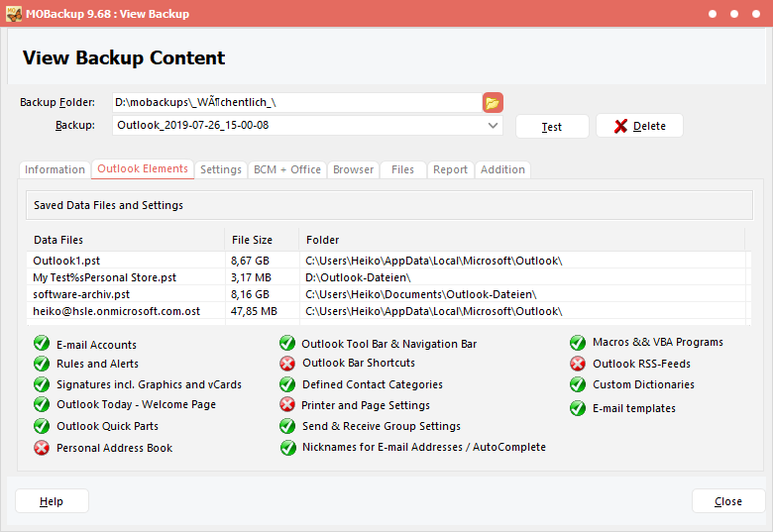Open the BCM + Office tab

point(287,169)
